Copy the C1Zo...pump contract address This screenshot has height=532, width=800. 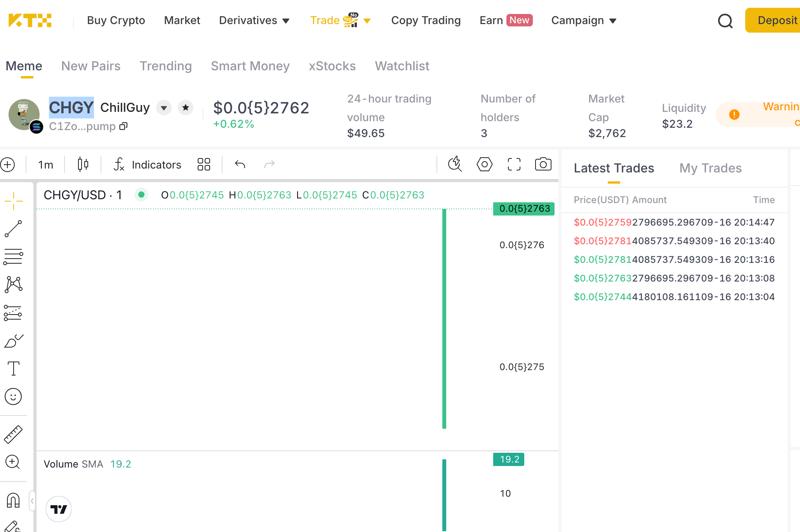pyautogui.click(x=123, y=126)
